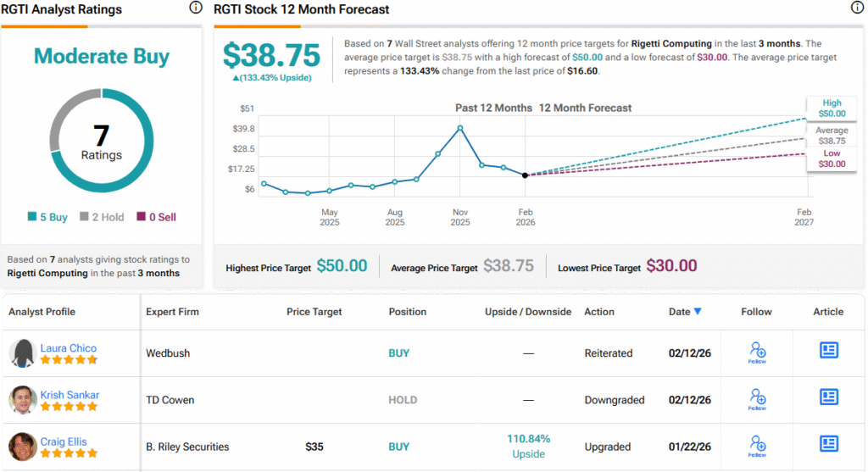
Task: Click the Low $30.00 forecast label
Action: click(x=831, y=158)
